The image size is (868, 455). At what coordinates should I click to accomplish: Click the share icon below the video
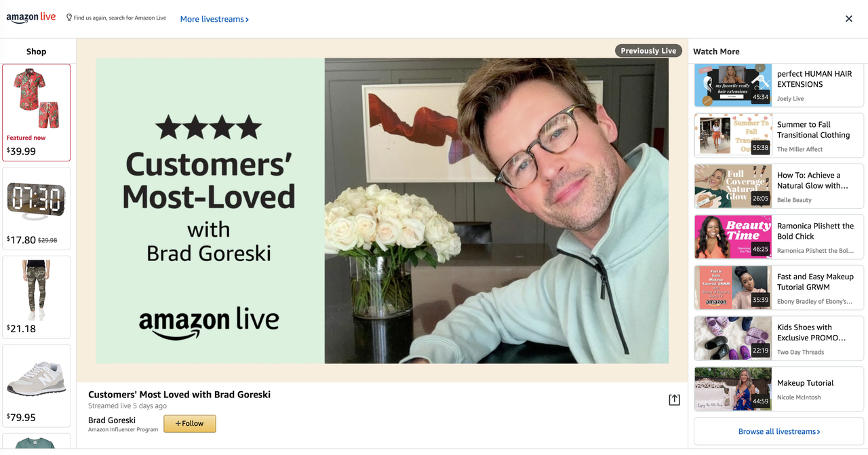(674, 400)
